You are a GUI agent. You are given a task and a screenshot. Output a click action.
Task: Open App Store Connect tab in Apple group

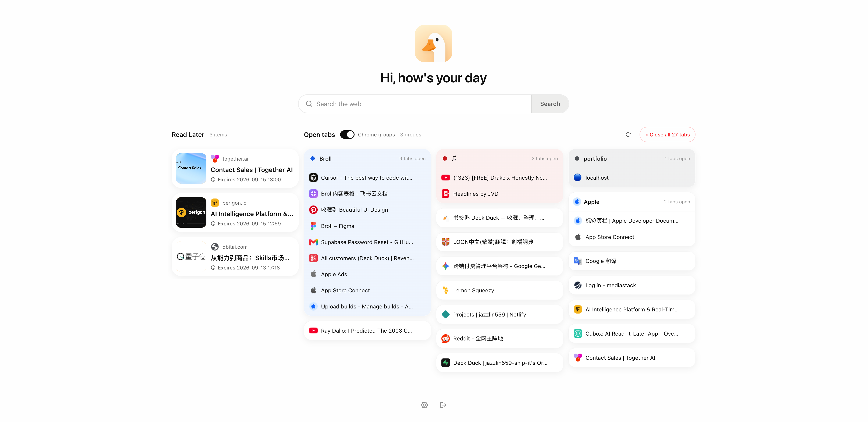coord(632,237)
